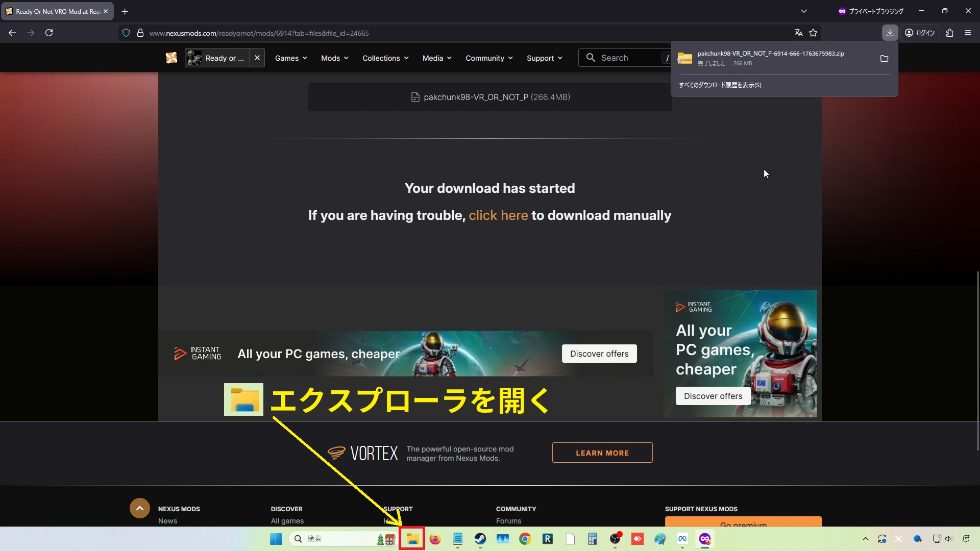Click the Nexus Mods home logo
Viewport: 980px width, 551px height.
[x=171, y=58]
